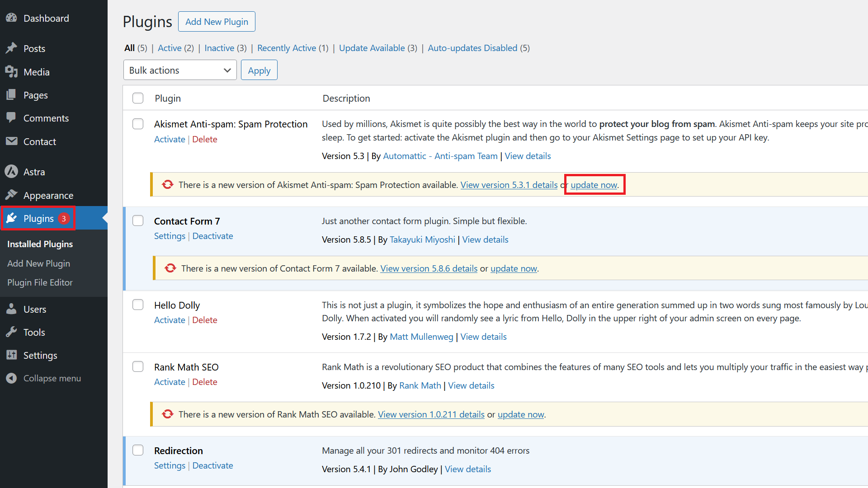868x488 pixels.
Task: Check the Plugin column header checkbox
Action: [x=138, y=99]
